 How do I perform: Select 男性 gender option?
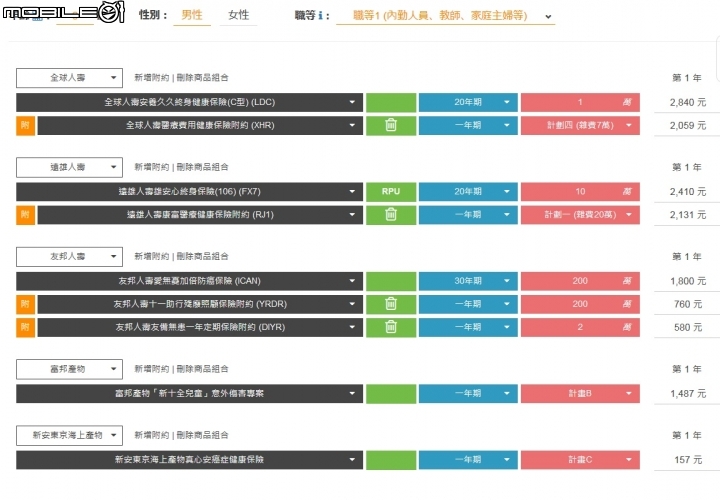tap(192, 15)
